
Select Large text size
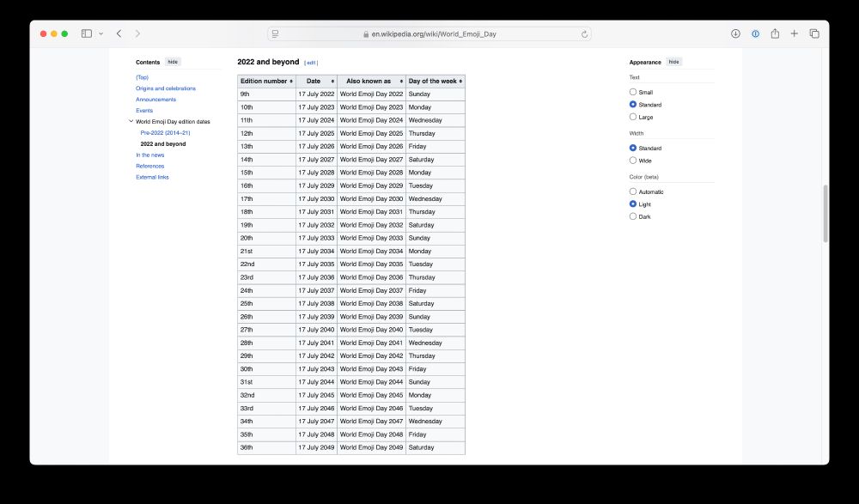(633, 117)
